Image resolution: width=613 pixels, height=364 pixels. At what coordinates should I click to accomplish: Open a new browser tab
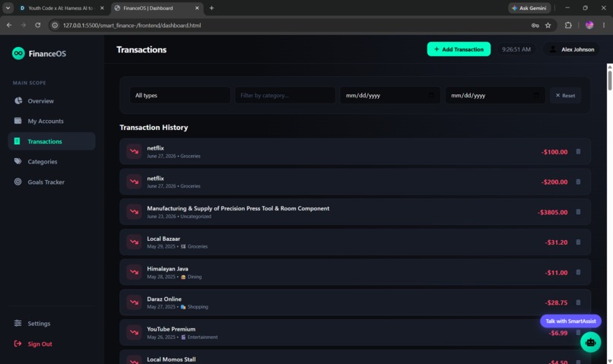tap(211, 8)
